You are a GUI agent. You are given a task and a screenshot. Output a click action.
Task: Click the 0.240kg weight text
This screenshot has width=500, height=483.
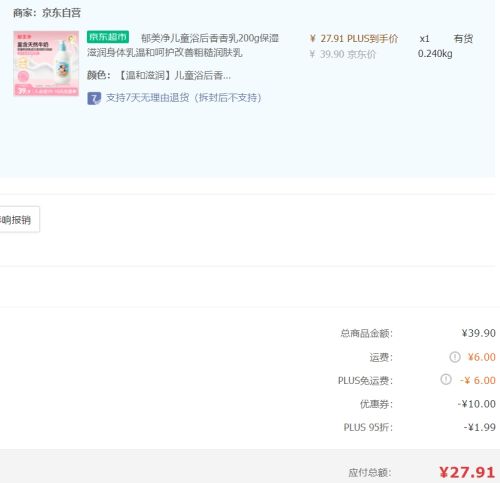point(435,54)
